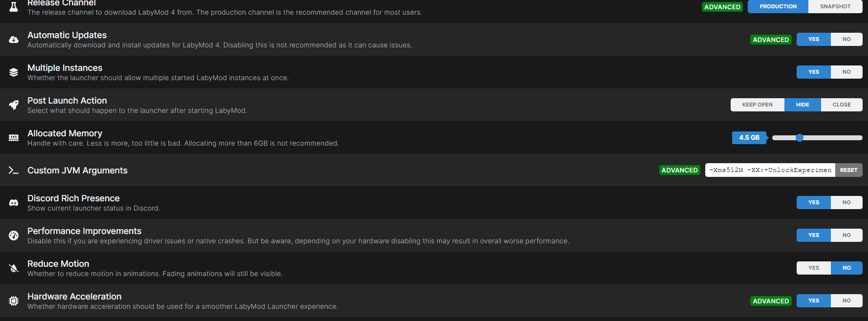Screen dimensions: 868x321
Task: Choose CLOSE as post launch action
Action: click(x=842, y=105)
